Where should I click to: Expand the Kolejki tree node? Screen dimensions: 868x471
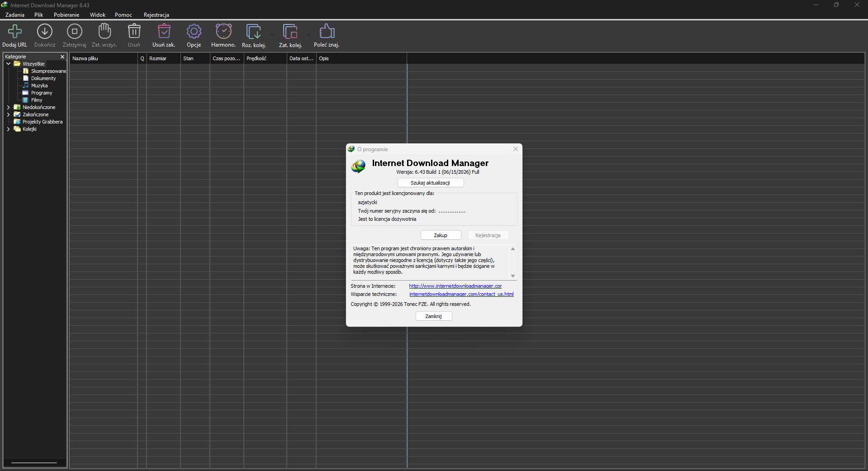[8, 129]
